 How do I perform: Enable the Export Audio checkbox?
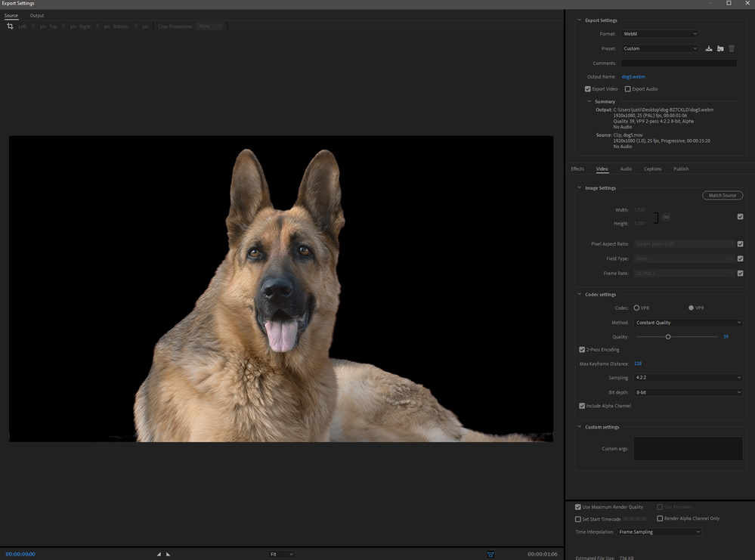[626, 88]
